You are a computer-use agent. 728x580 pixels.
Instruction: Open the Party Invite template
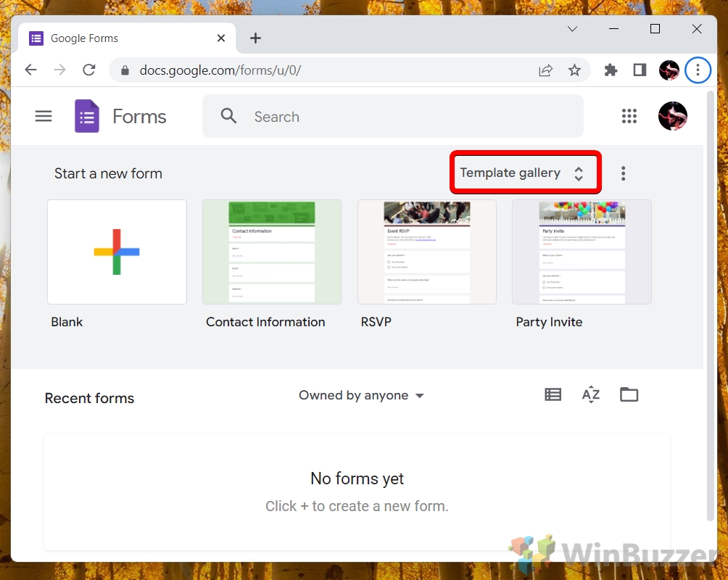[x=582, y=252]
